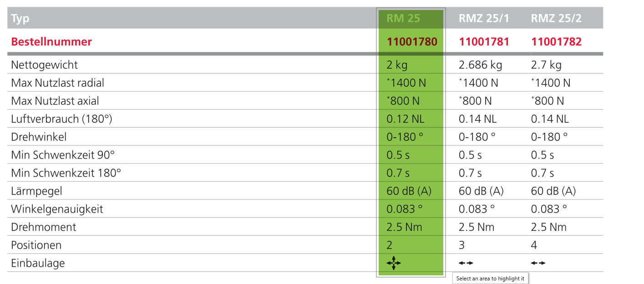Click the Luftverbrauch (180°) row label
The width and height of the screenshot is (644, 284).
pos(61,119)
